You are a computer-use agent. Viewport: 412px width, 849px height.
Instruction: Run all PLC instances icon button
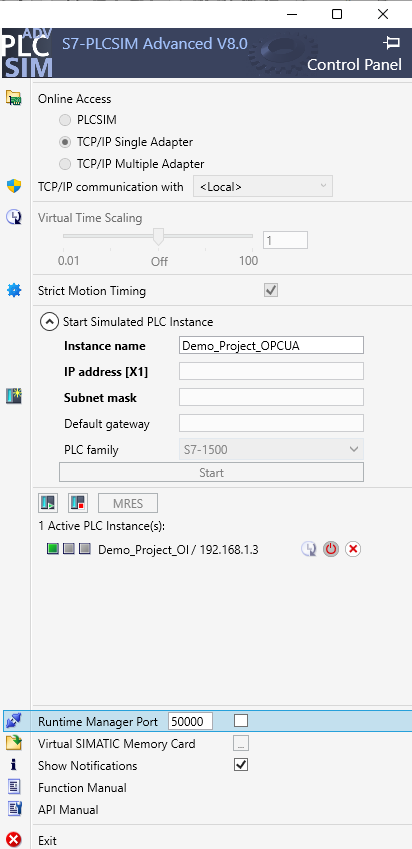(x=48, y=503)
